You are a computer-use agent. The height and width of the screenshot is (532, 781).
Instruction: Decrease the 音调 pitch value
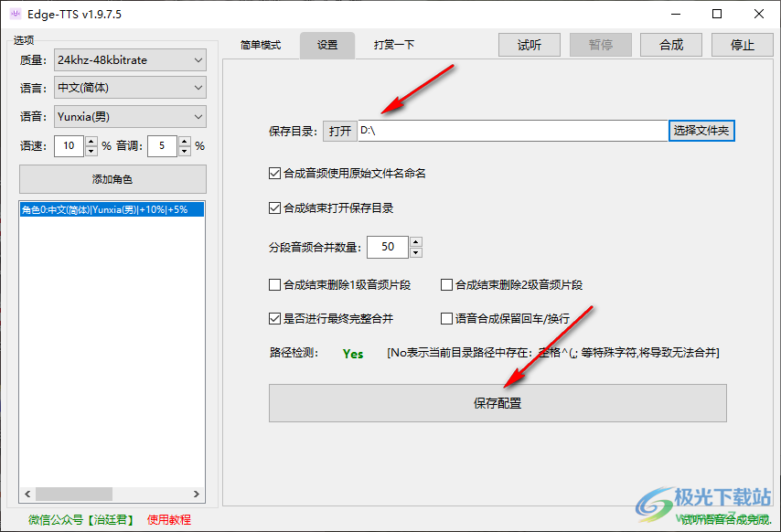[x=185, y=151]
